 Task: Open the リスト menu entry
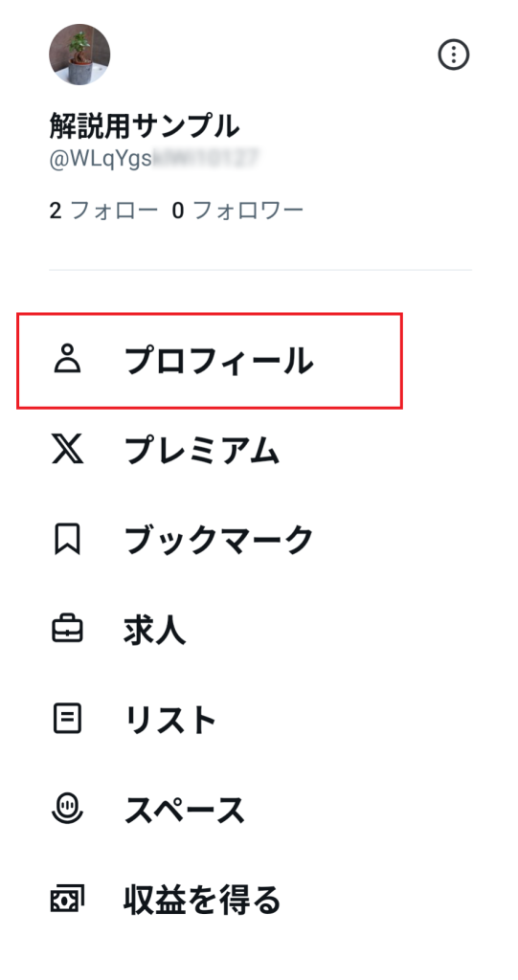(x=170, y=720)
